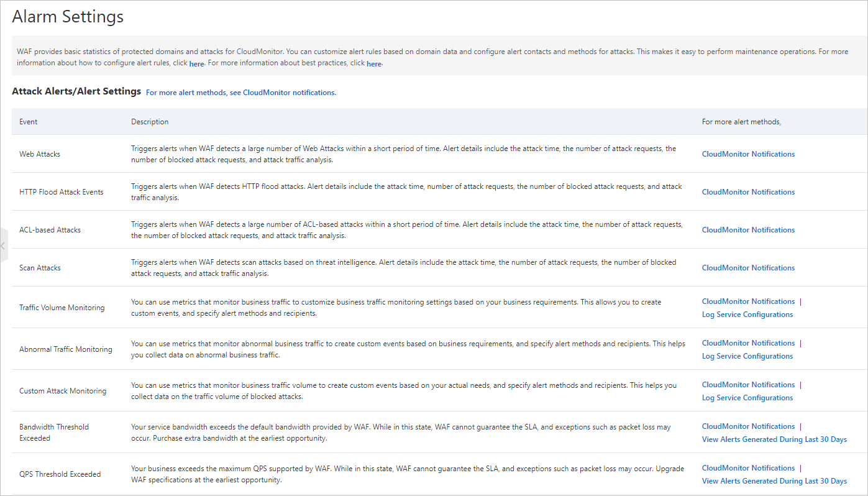Open CloudMonitor Notifications for QPS Threshold Exceeded

point(748,468)
